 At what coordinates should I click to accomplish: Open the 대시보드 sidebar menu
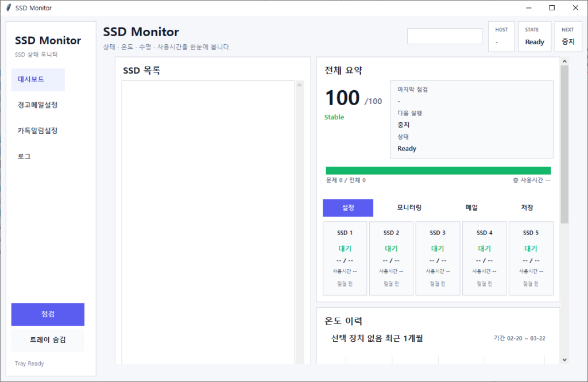tap(38, 80)
